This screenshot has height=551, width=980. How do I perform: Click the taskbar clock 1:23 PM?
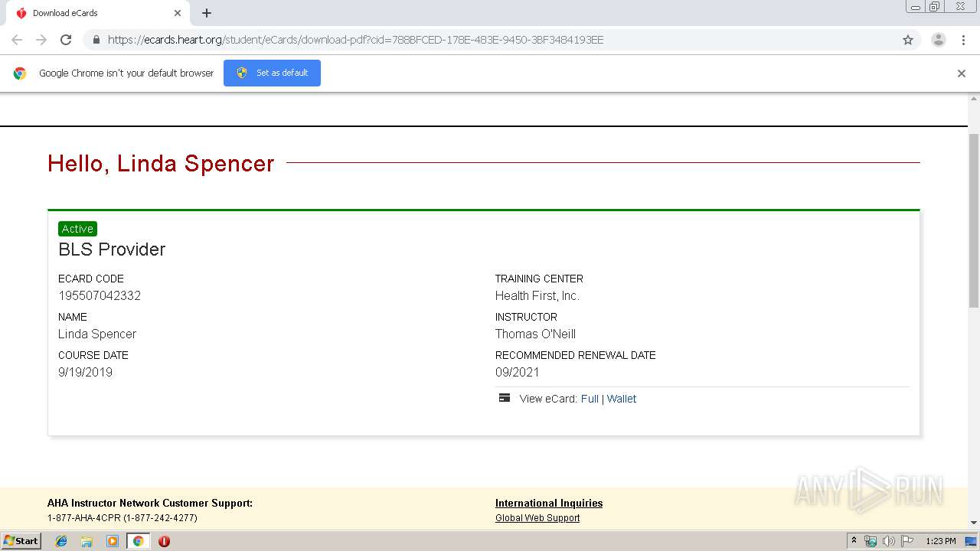click(x=941, y=541)
